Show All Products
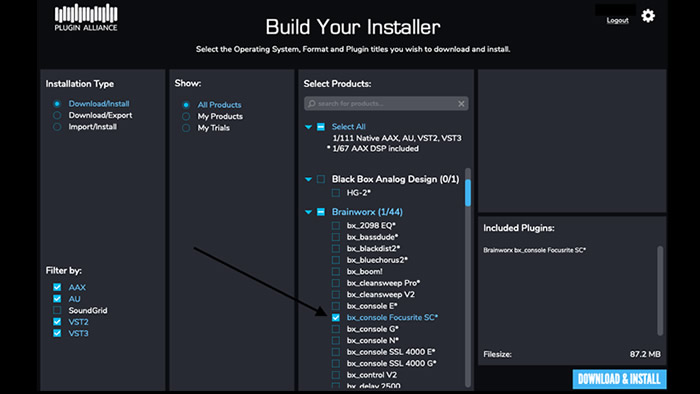Viewport: 700px width, 394px height. click(x=186, y=105)
